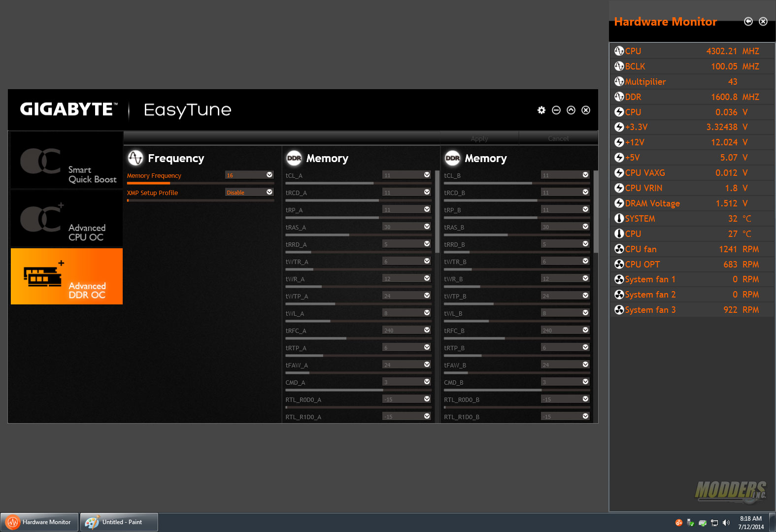Click the CPU VRIN bolt icon
Screen dimensions: 776x532
point(619,188)
